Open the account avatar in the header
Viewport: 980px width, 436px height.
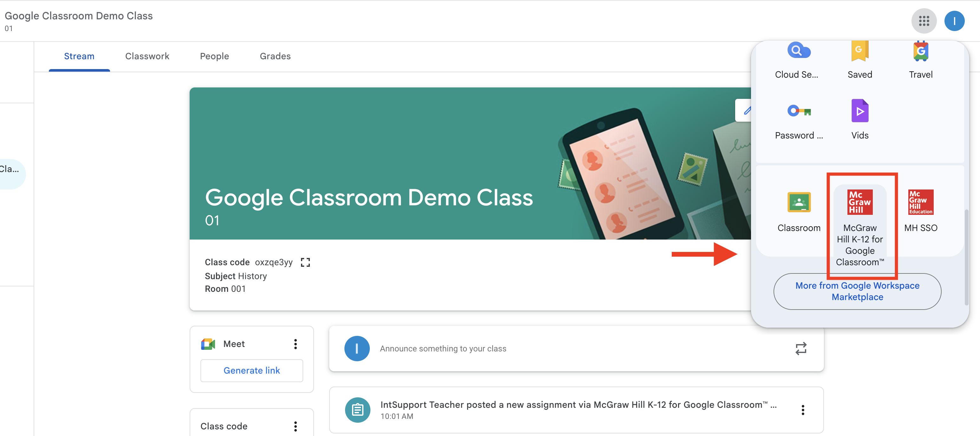click(954, 21)
